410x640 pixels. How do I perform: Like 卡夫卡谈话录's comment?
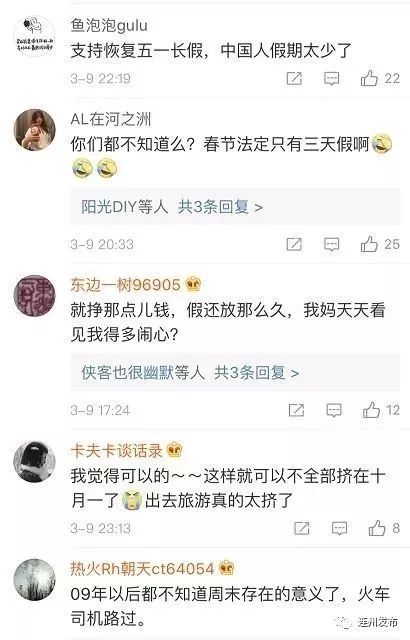(x=377, y=528)
